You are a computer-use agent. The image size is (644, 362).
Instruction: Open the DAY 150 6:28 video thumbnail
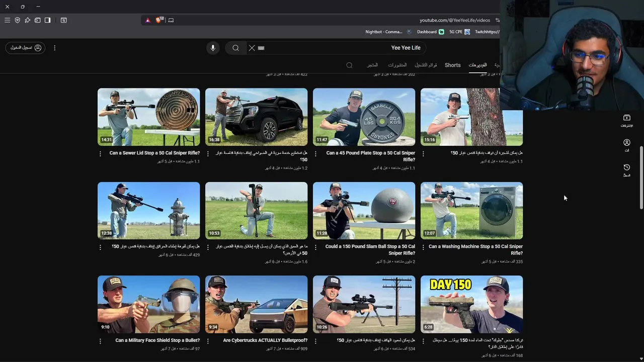[x=471, y=304]
